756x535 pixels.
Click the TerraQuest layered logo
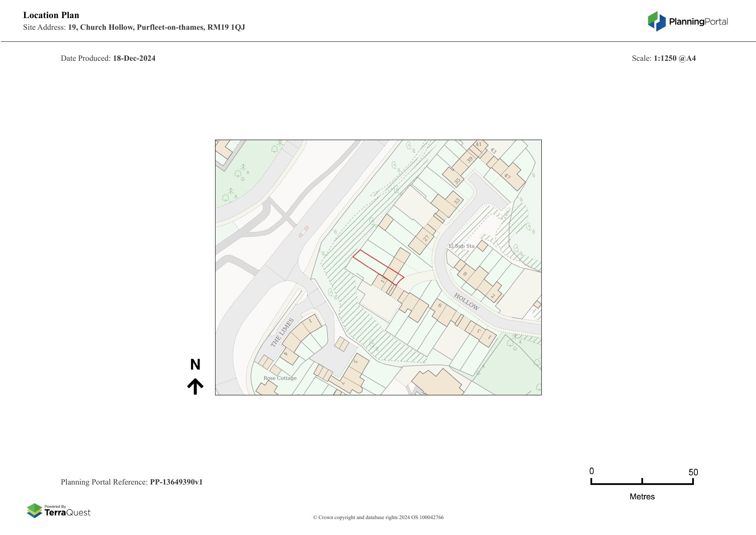34,510
